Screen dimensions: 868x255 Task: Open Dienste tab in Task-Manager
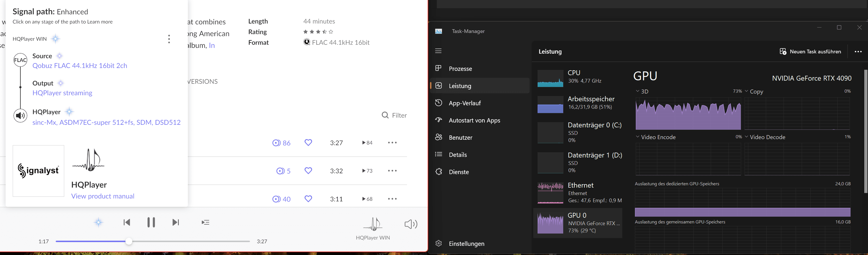click(x=480, y=172)
